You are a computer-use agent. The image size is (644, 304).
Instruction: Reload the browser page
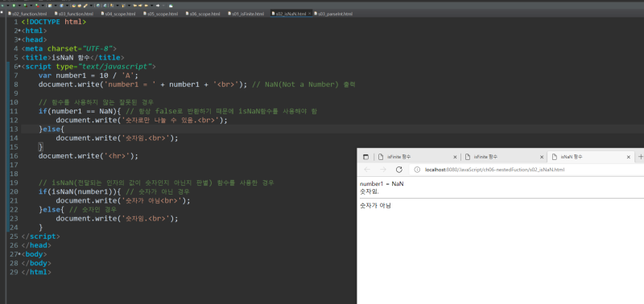[x=398, y=170]
